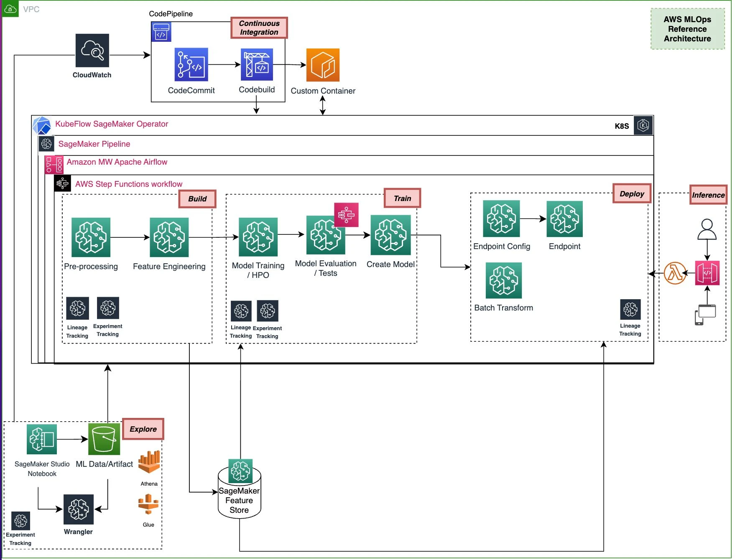Image resolution: width=735 pixels, height=560 pixels.
Task: Click the CloudWatch icon
Action: coord(92,50)
